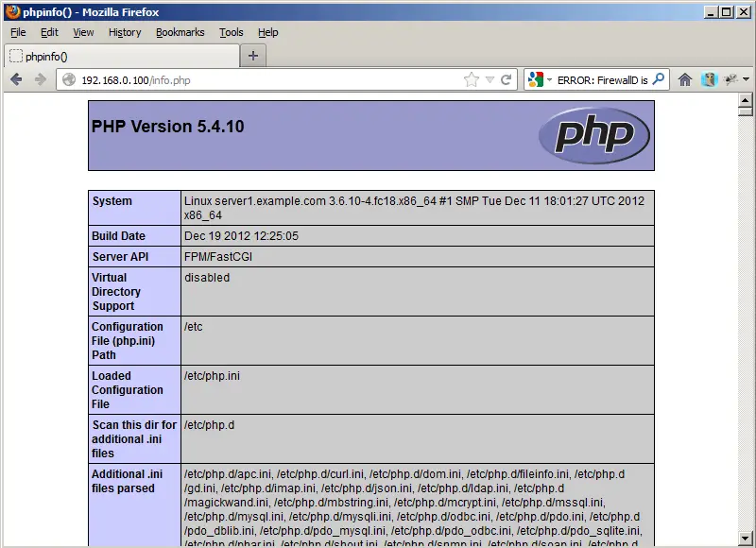Click the Forward navigation arrow
Viewport: 756px width, 548px height.
coord(40,80)
